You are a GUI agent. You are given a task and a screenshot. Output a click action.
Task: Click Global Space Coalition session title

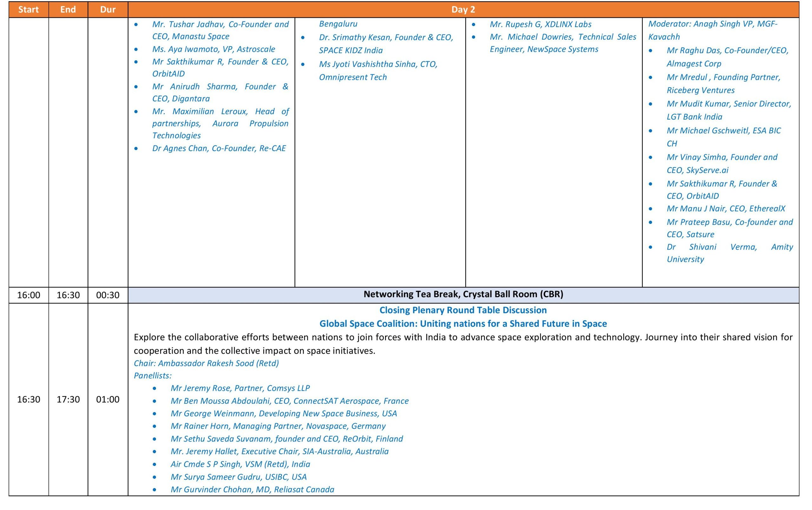463,324
